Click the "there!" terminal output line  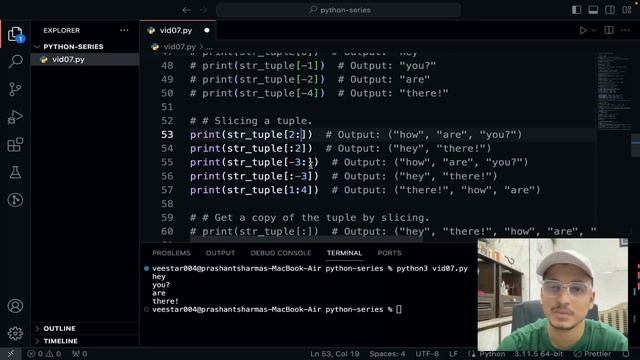coord(165,301)
